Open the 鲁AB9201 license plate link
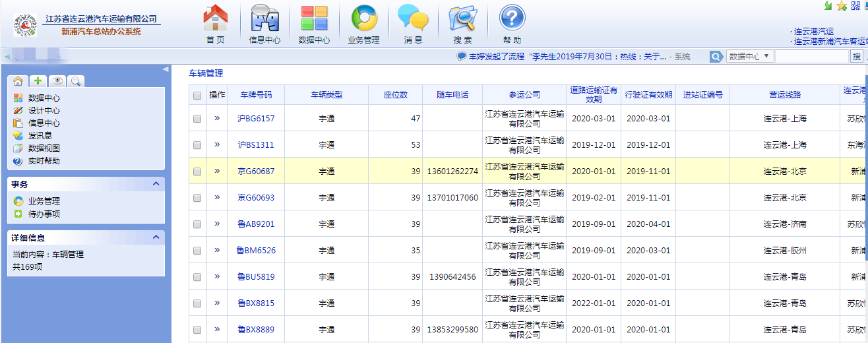The width and height of the screenshot is (868, 343). 256,224
